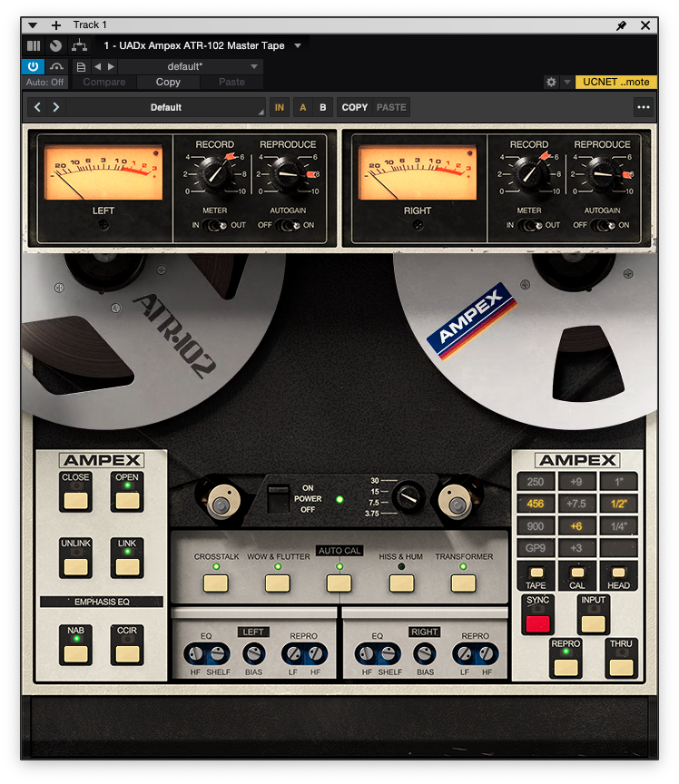Adjust the left channel RECORD knob

[215, 173]
